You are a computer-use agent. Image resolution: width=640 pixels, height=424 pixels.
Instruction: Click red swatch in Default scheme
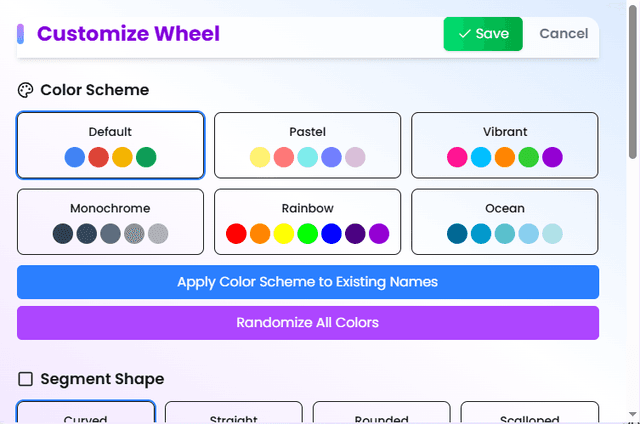click(x=98, y=157)
